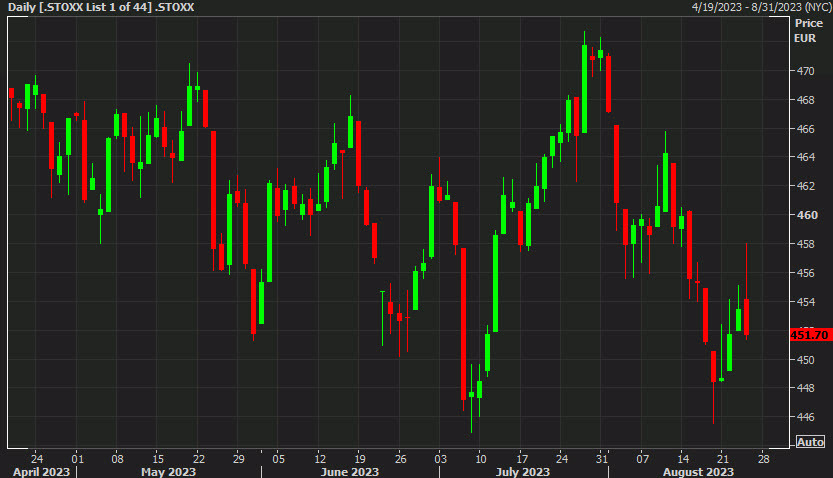Click the 448 price axis label
The height and width of the screenshot is (478, 833).
(x=805, y=388)
